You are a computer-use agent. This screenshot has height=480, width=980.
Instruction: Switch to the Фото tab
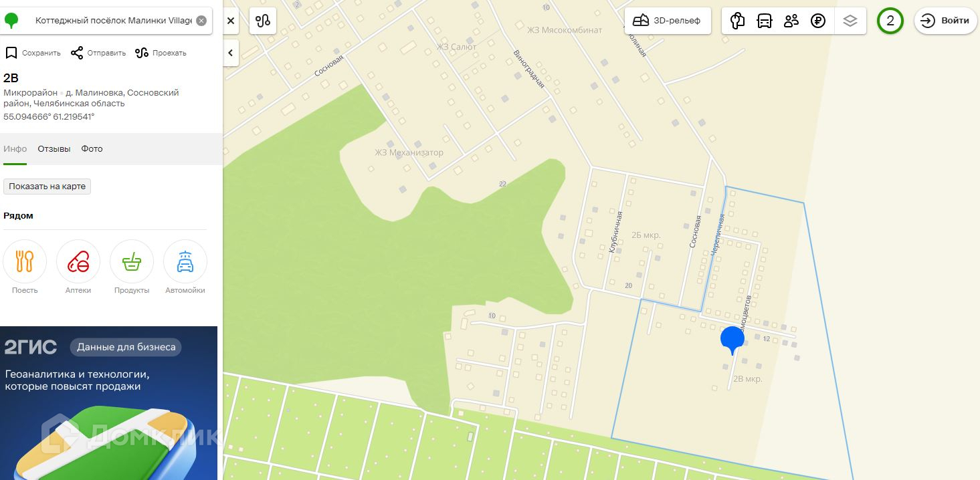pyautogui.click(x=92, y=148)
